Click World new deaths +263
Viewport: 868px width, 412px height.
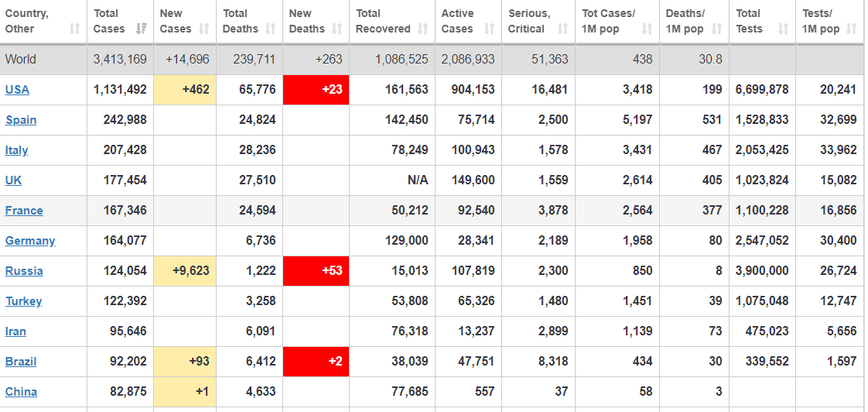point(329,60)
